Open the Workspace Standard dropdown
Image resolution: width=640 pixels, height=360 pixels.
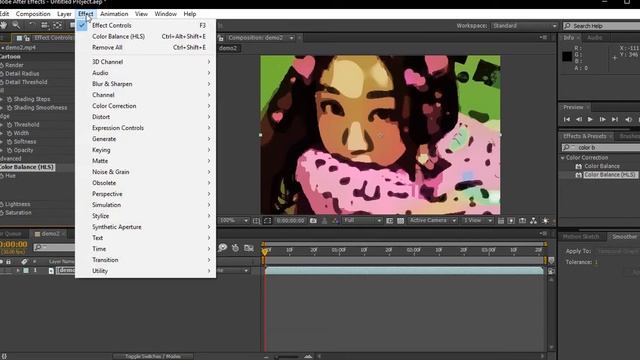(x=524, y=26)
